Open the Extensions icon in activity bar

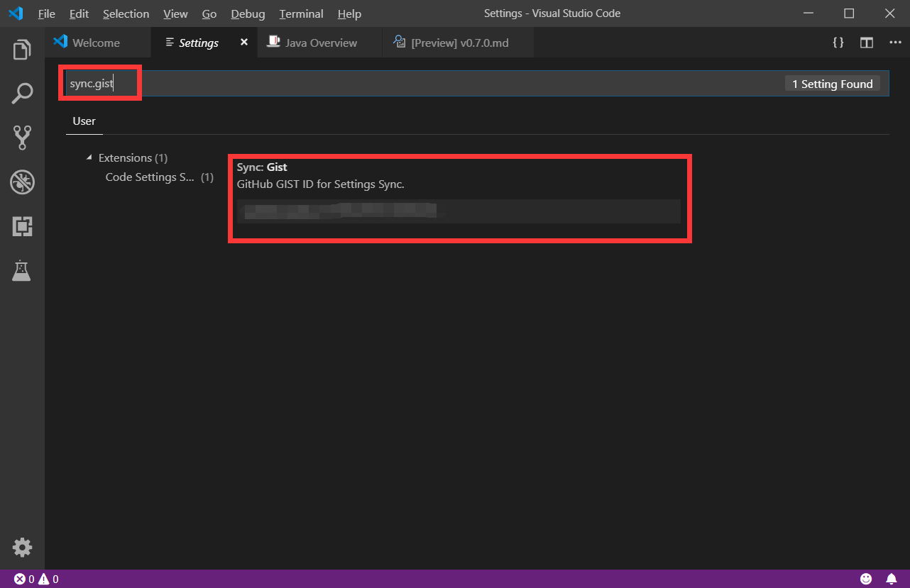(21, 226)
